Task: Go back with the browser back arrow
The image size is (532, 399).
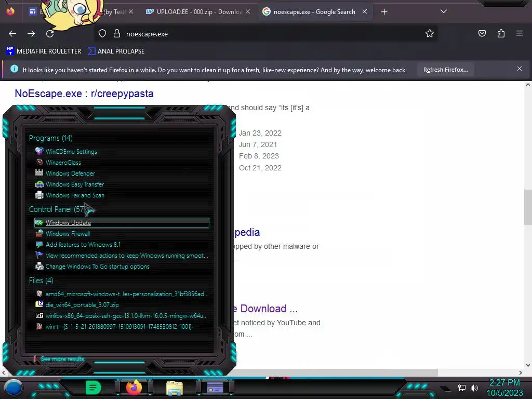Action: coord(12,34)
